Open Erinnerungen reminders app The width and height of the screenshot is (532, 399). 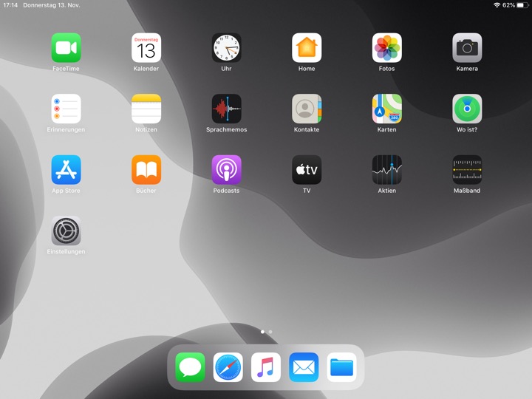[x=66, y=109]
